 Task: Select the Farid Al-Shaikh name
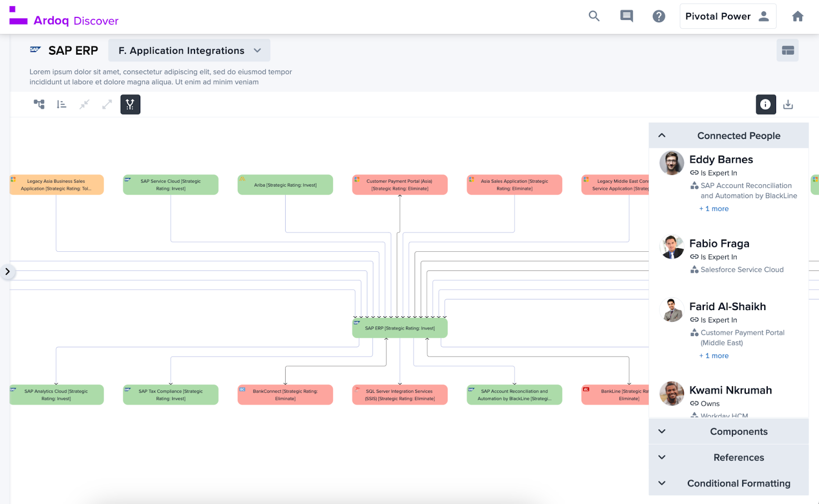pos(727,306)
